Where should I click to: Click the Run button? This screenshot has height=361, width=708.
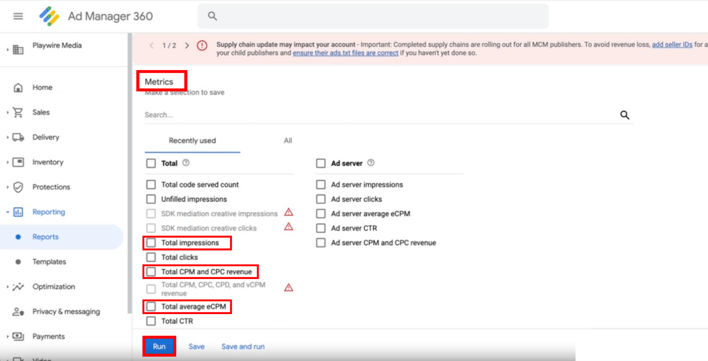pyautogui.click(x=159, y=347)
